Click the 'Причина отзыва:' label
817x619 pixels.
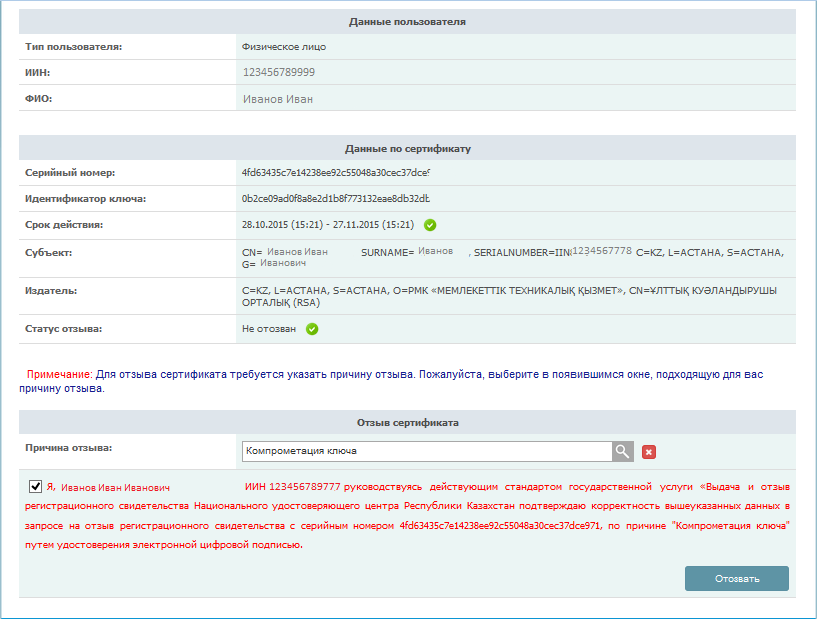[69, 447]
